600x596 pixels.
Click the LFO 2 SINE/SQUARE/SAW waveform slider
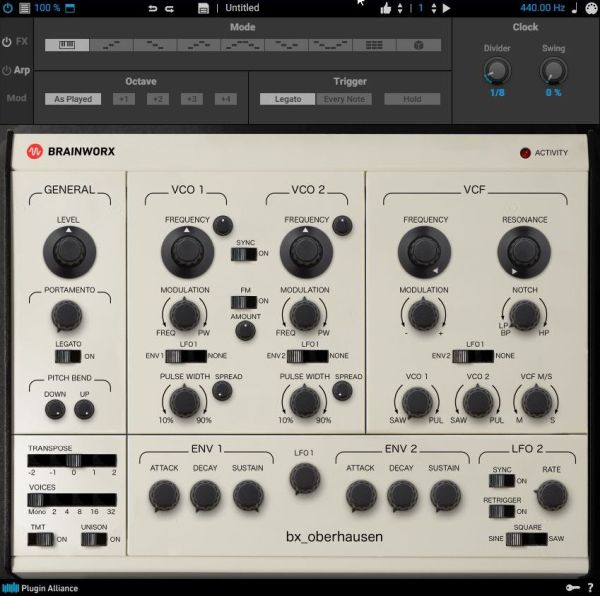[x=527, y=539]
